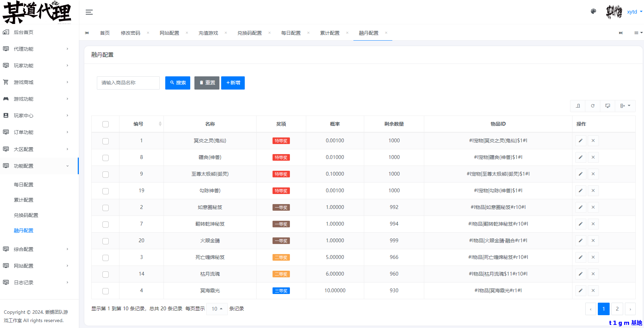Viewport: 644px width, 328px height.
Task: Click the hamburger sidebar collapse icon
Action: click(89, 12)
